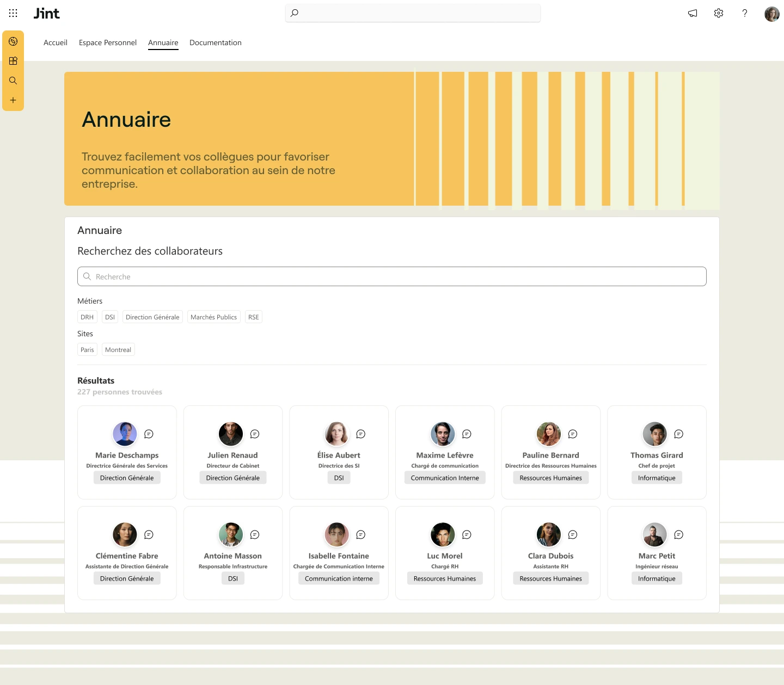The image size is (784, 685).
Task: Message Thomas Girard via chat bubble
Action: [678, 434]
